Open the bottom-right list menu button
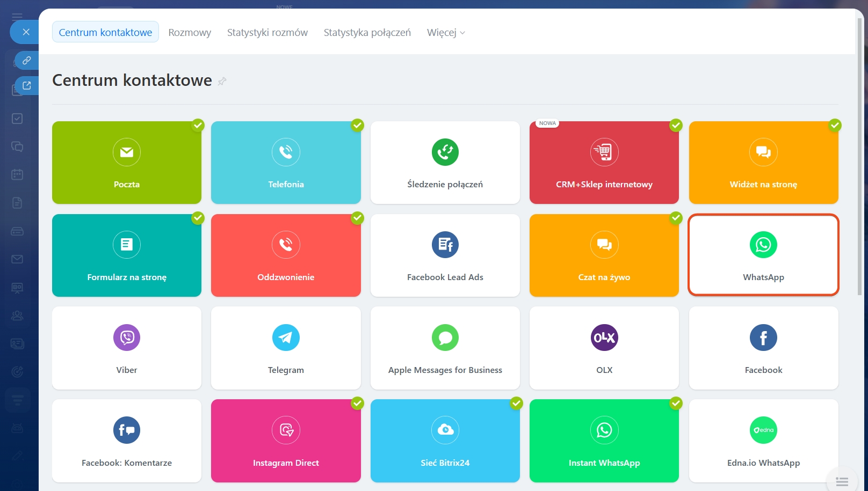Viewport: 868px width, 491px height. click(x=842, y=481)
